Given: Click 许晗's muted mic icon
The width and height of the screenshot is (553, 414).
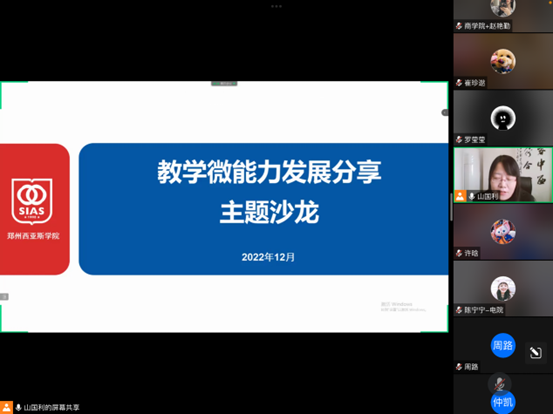Looking at the screenshot, I should 459,253.
